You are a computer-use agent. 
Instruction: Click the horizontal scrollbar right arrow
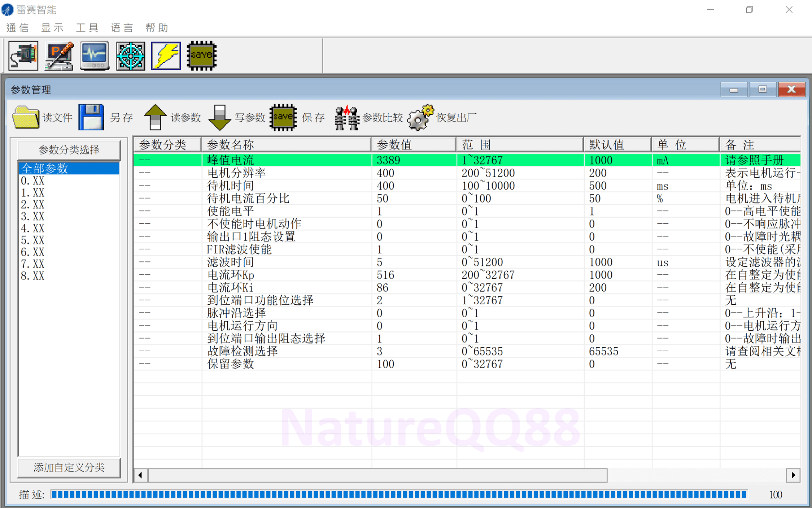793,475
